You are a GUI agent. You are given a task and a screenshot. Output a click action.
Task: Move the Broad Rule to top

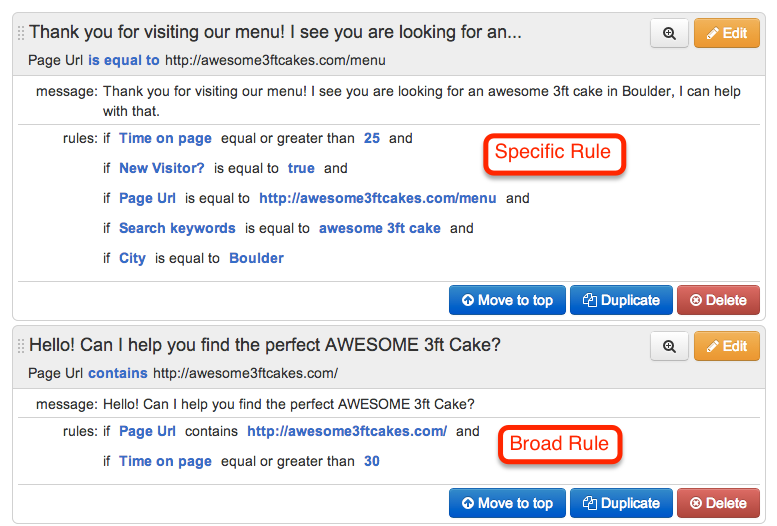(507, 503)
